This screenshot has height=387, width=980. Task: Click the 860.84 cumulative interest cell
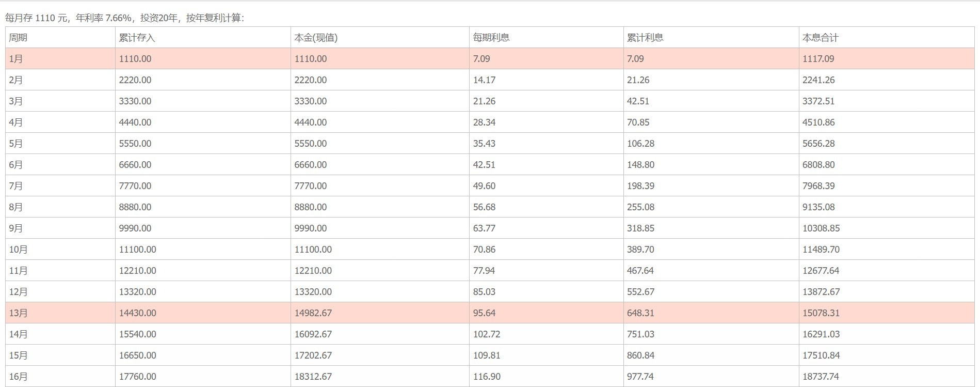[711, 355]
